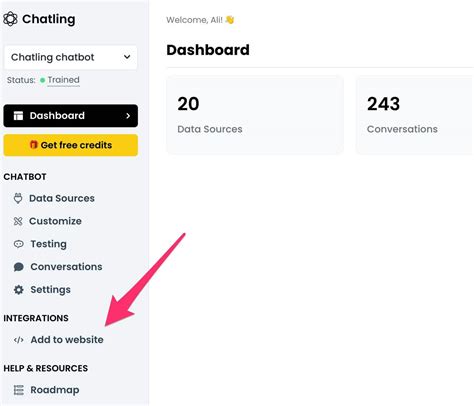Click the Roadmap list icon

[x=19, y=390]
